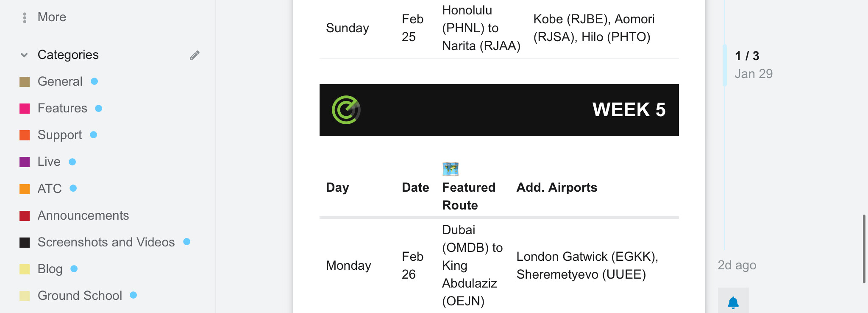Select the Live category
Image resolution: width=868 pixels, height=313 pixels.
[x=49, y=162]
